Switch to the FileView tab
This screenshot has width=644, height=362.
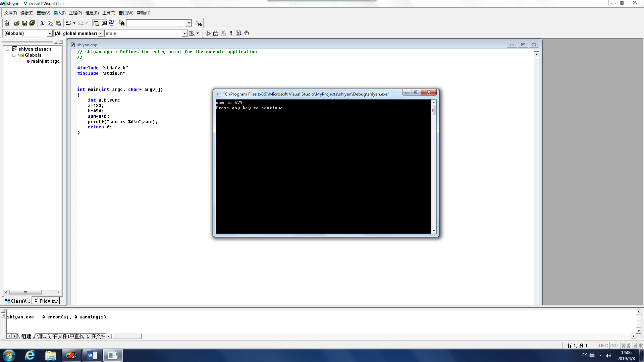tap(46, 301)
